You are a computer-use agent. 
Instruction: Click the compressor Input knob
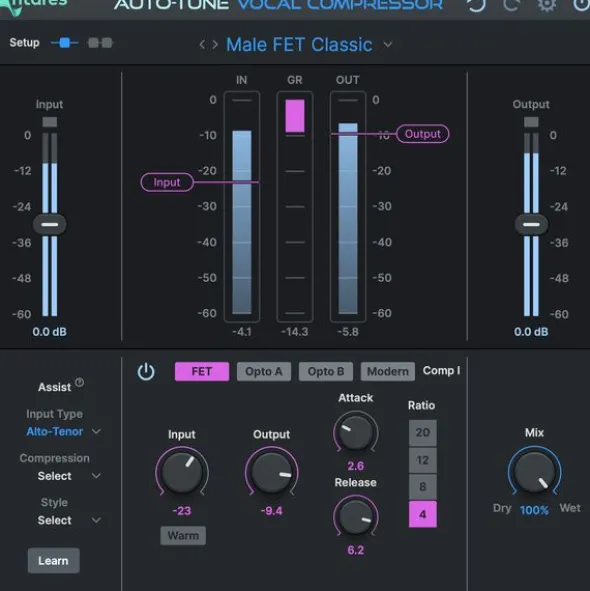(182, 472)
